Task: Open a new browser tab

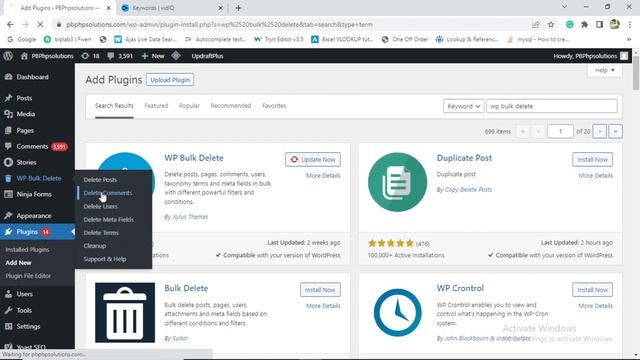Action: pos(238,8)
